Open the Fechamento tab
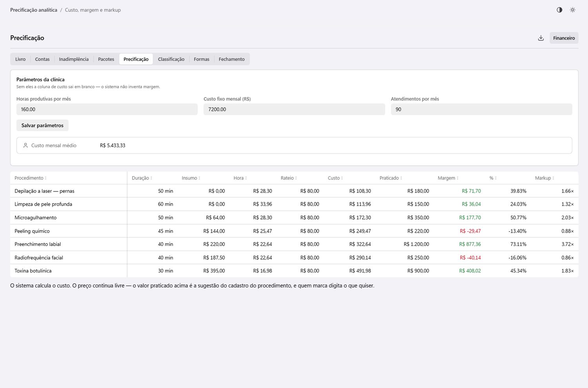This screenshot has height=388, width=588. coord(232,59)
